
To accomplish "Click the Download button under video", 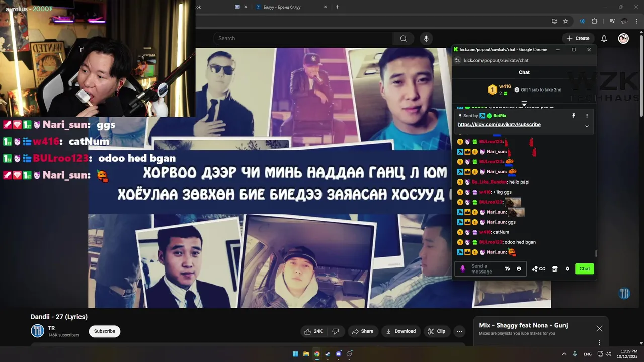I will [400, 331].
